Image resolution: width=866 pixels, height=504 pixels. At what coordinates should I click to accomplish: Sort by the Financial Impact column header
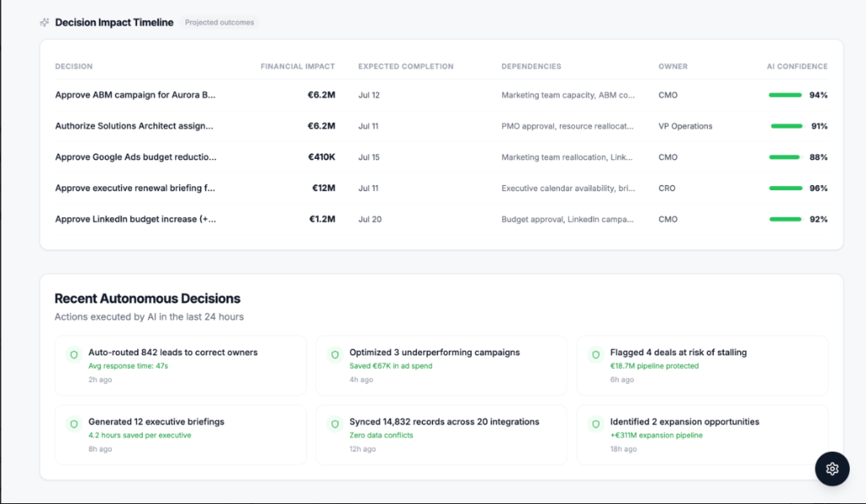click(x=298, y=66)
